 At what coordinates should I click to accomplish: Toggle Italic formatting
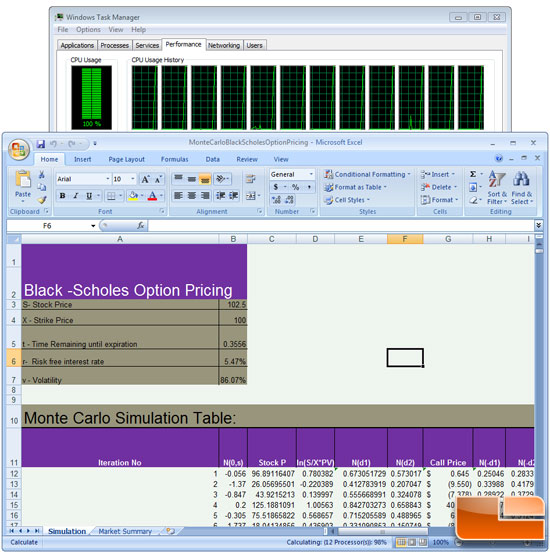pyautogui.click(x=75, y=196)
